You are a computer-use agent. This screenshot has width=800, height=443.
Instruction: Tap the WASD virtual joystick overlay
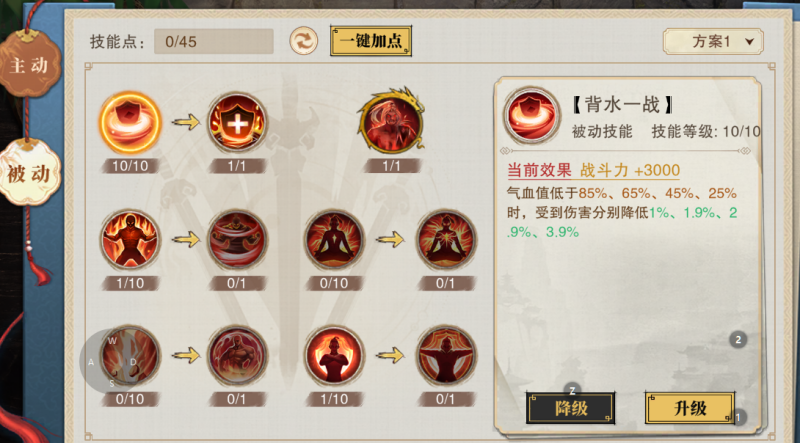[111, 361]
